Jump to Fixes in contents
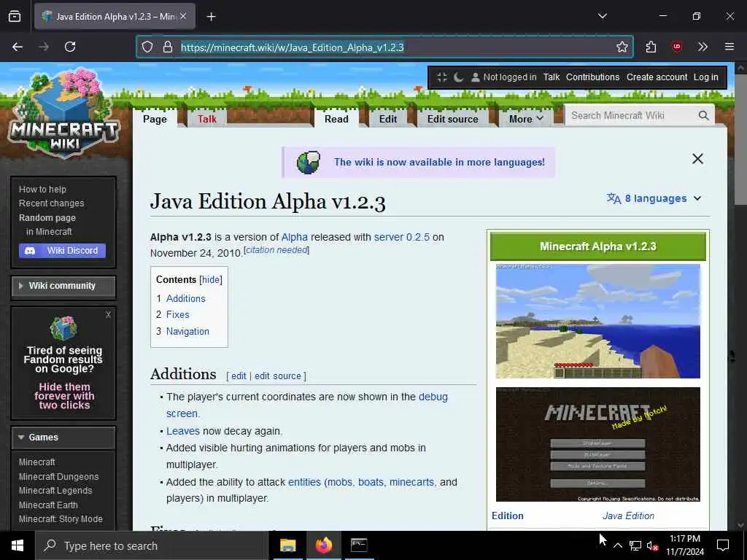 pyautogui.click(x=178, y=315)
